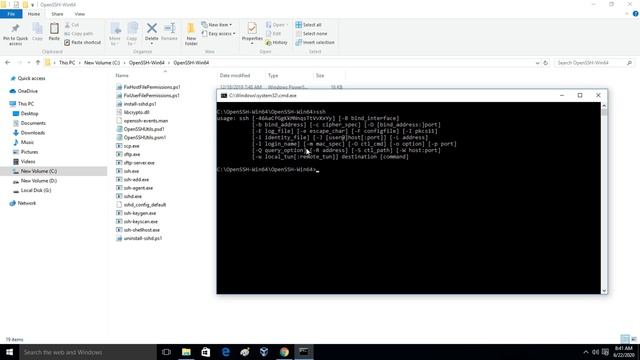Click taskbar search box
The height and width of the screenshot is (360, 640).
pyautogui.click(x=88, y=352)
